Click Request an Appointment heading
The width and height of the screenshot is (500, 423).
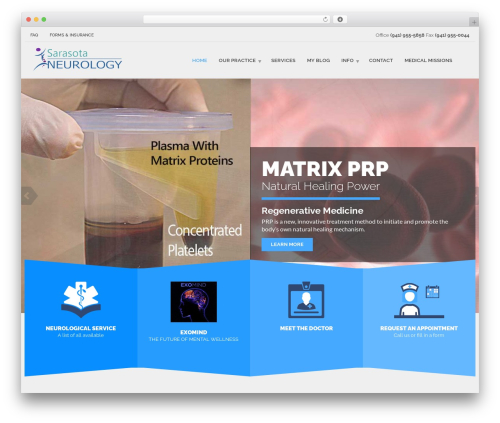pyautogui.click(x=419, y=328)
